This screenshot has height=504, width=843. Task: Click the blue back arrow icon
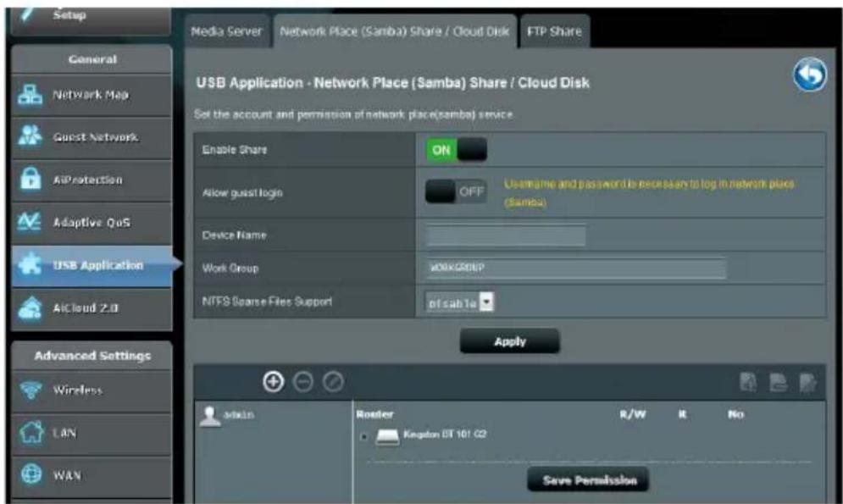(810, 75)
